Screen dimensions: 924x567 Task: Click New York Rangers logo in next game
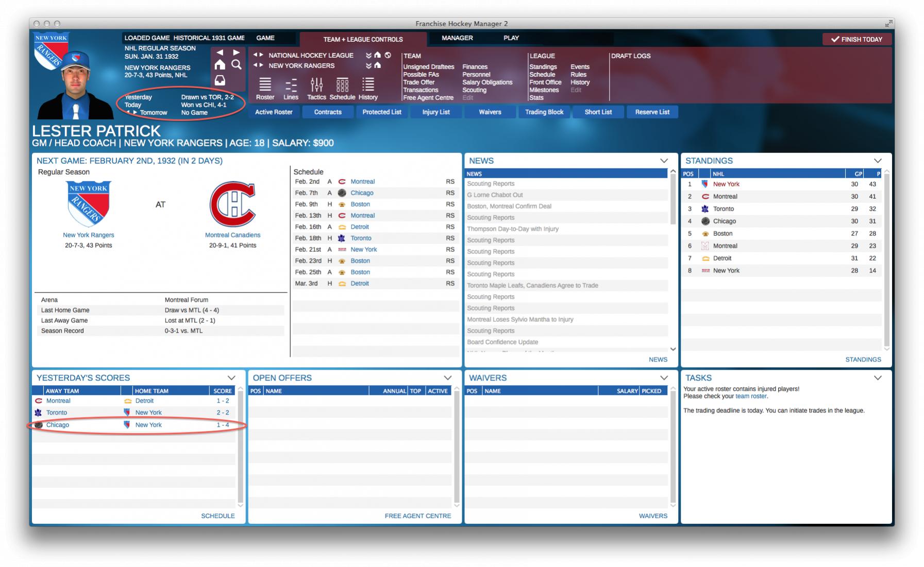click(89, 204)
